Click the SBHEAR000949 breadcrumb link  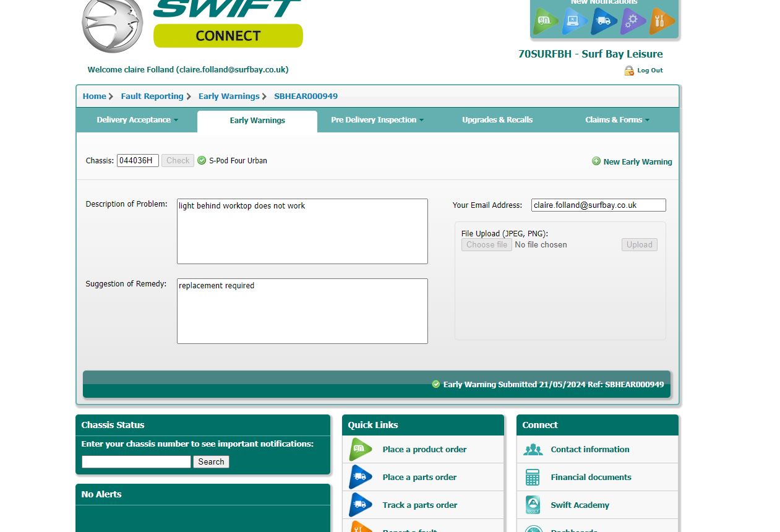point(306,96)
